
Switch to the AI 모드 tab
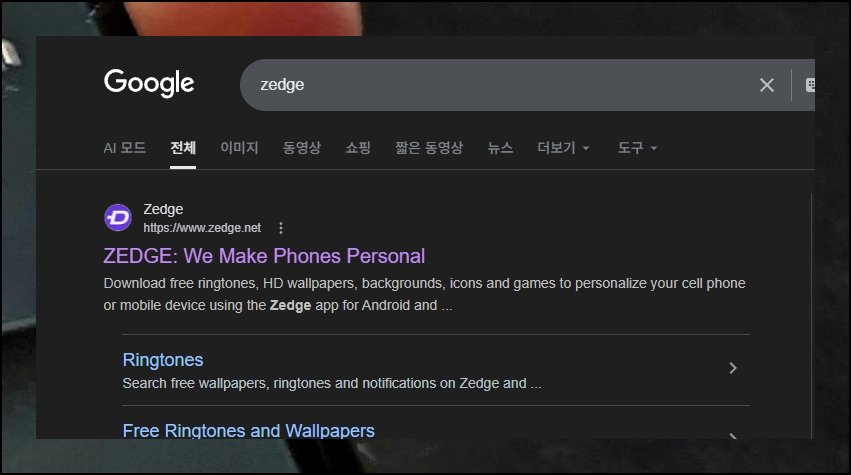click(x=124, y=148)
